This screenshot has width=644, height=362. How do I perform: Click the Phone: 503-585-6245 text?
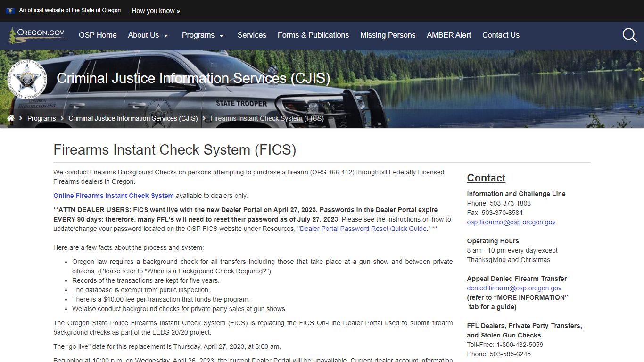499,354
